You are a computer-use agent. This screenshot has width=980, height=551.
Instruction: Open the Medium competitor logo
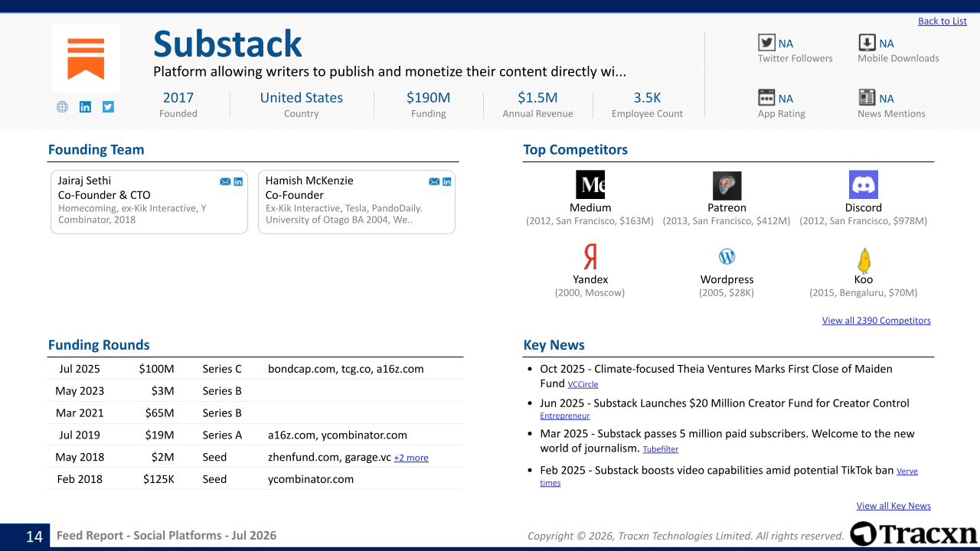tap(590, 184)
